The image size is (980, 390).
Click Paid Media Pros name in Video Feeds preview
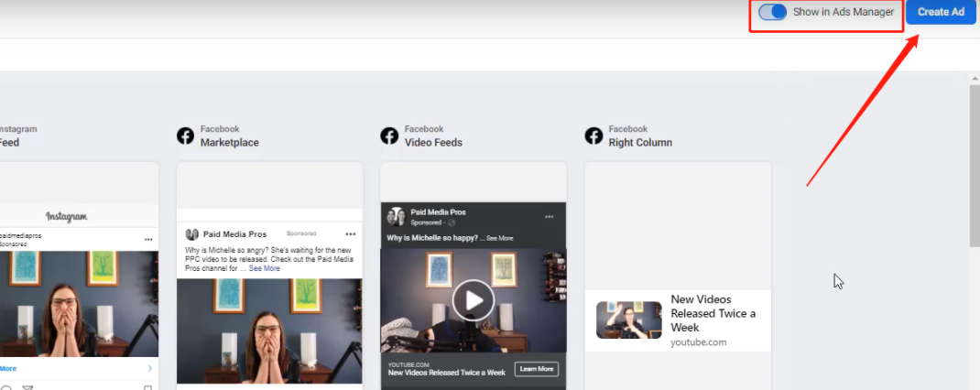[x=438, y=212]
